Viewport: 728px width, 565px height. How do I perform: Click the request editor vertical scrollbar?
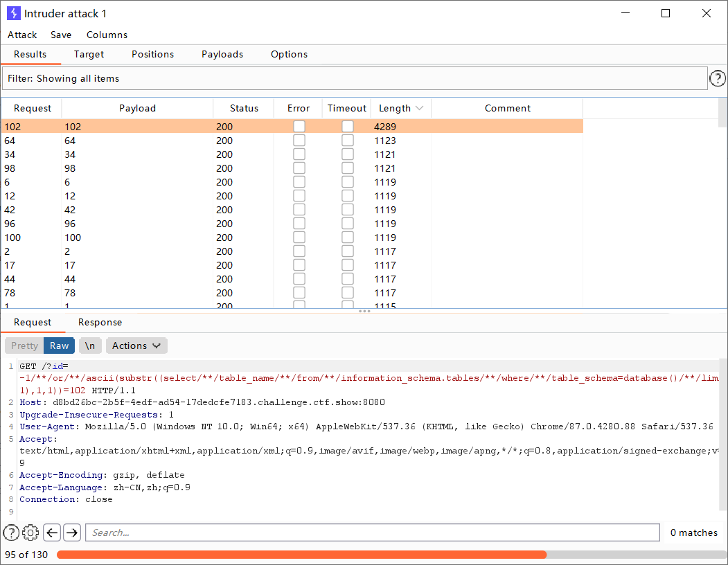click(x=723, y=436)
